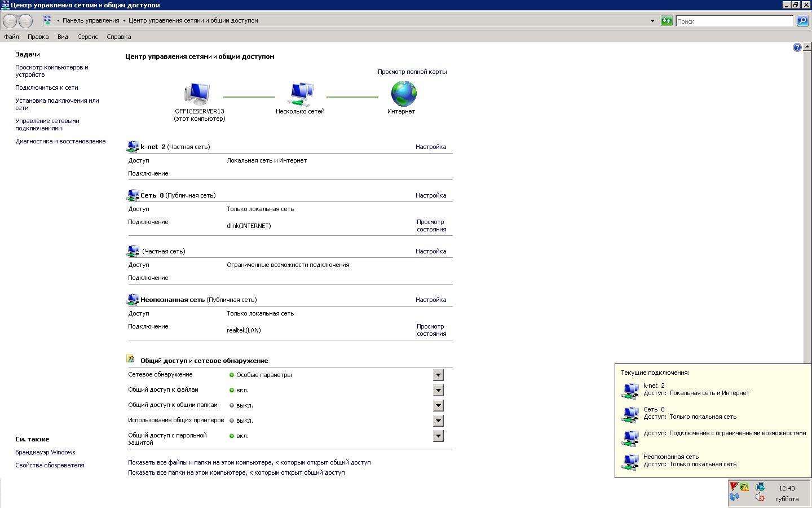Open the 'Вид' menu
The height and width of the screenshot is (508, 812).
coord(63,37)
